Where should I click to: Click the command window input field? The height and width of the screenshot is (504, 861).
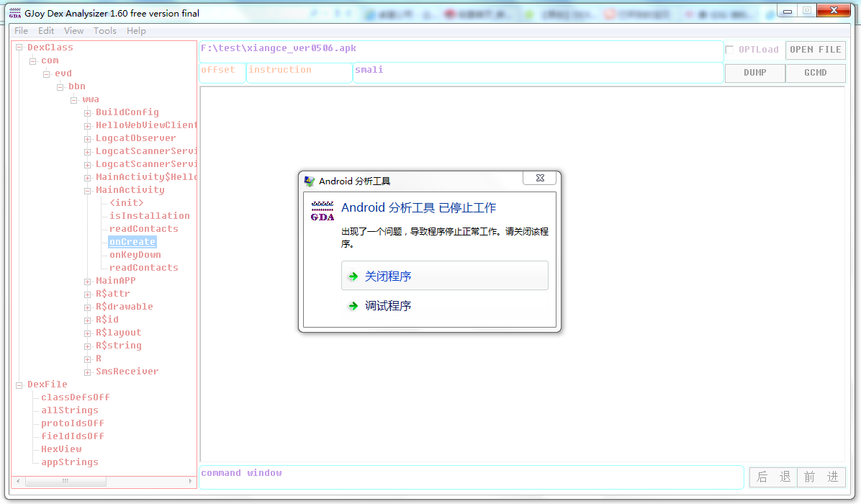(472, 477)
